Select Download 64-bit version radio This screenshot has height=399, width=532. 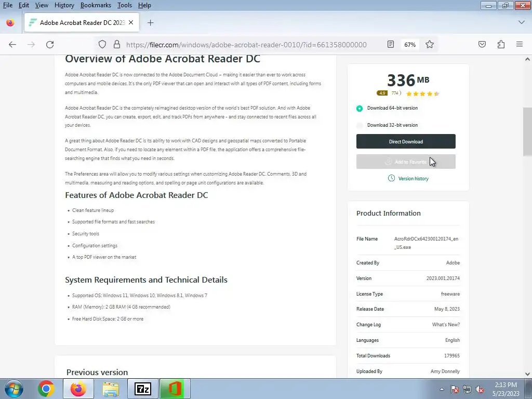[360, 108]
